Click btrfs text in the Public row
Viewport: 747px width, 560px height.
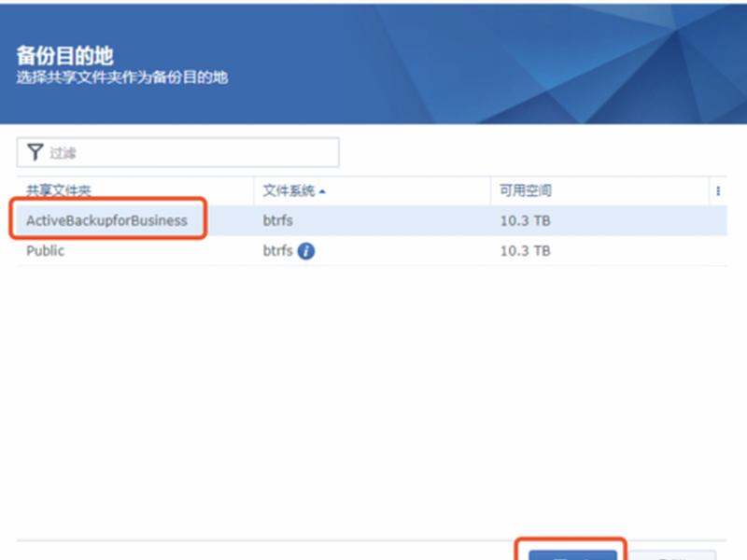[277, 250]
